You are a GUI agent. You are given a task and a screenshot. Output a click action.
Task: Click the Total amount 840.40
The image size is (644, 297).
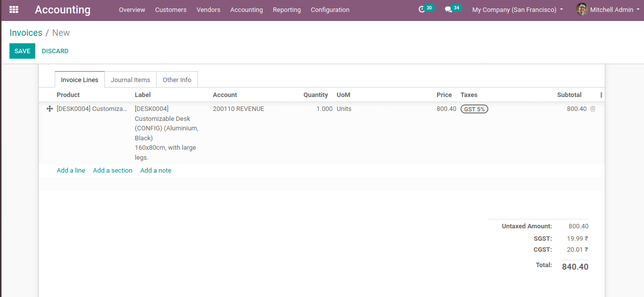point(575,267)
